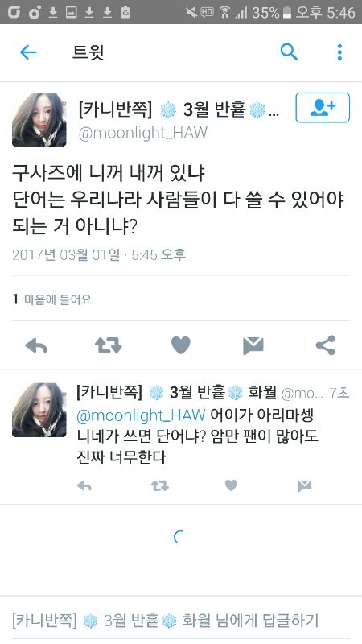Follow @moonlight_HAW with the add-user button
Image resolution: width=362 pixels, height=644 pixels.
(323, 108)
